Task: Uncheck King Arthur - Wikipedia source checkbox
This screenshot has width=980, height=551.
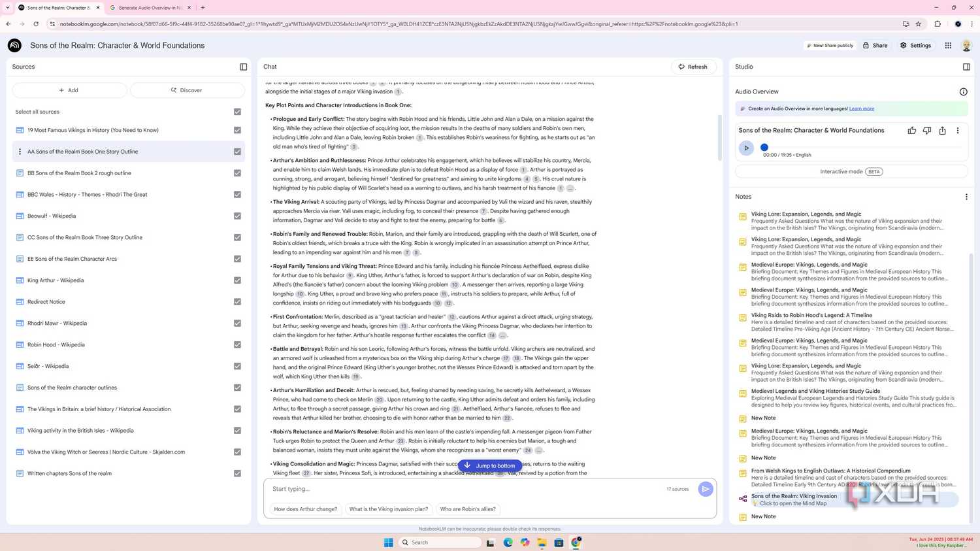Action: 237,280
